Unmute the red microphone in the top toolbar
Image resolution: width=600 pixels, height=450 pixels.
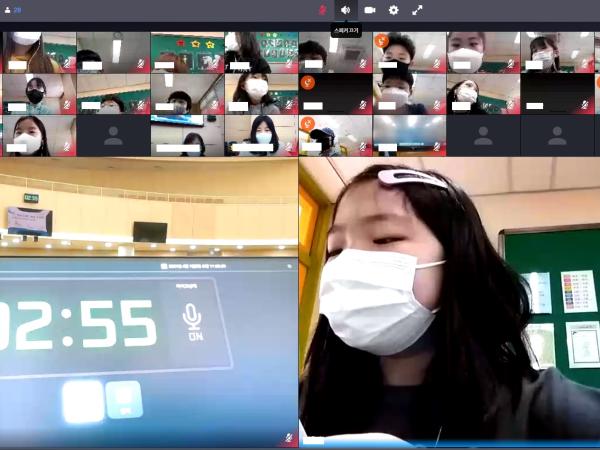point(322,10)
